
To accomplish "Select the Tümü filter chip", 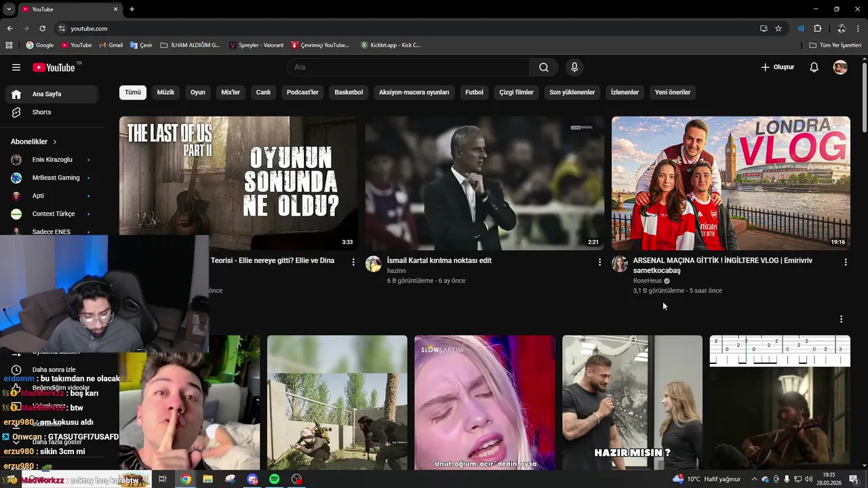I will click(133, 92).
